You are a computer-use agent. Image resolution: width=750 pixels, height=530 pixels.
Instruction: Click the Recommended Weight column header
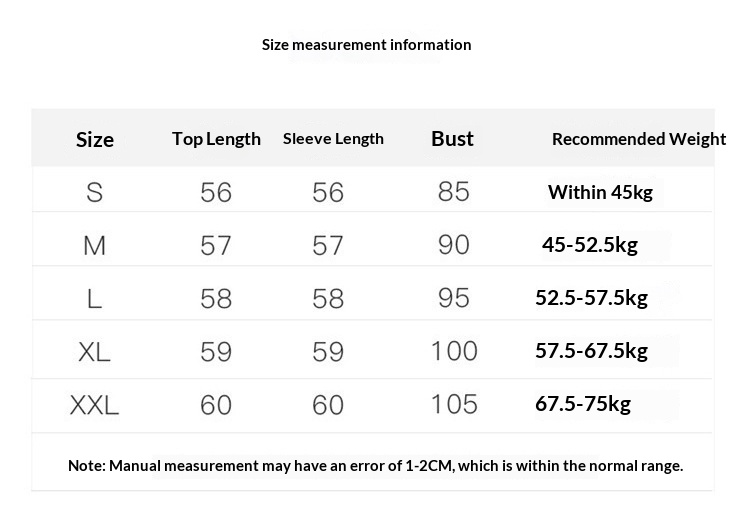(x=639, y=139)
